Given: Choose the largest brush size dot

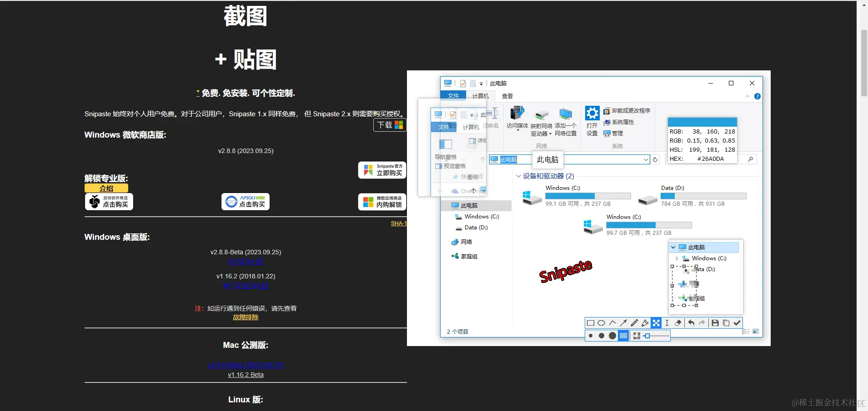Looking at the screenshot, I should pos(612,336).
